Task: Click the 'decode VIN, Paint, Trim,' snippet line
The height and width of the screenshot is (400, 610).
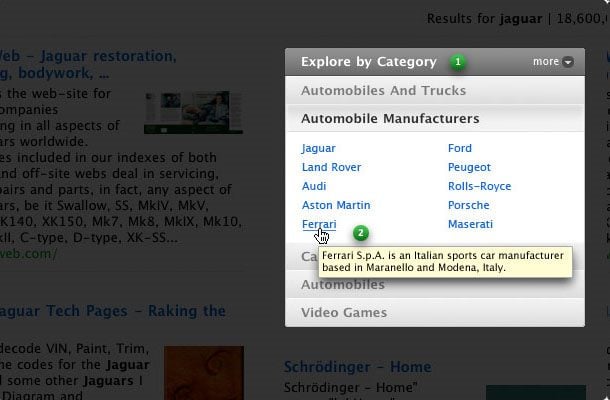Action: pyautogui.click(x=74, y=348)
